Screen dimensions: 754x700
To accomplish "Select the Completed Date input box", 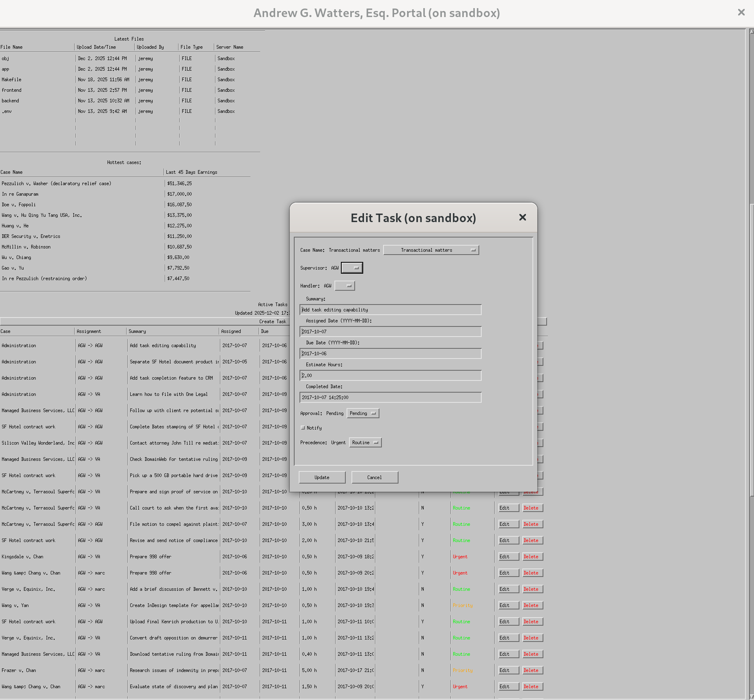I will [390, 398].
